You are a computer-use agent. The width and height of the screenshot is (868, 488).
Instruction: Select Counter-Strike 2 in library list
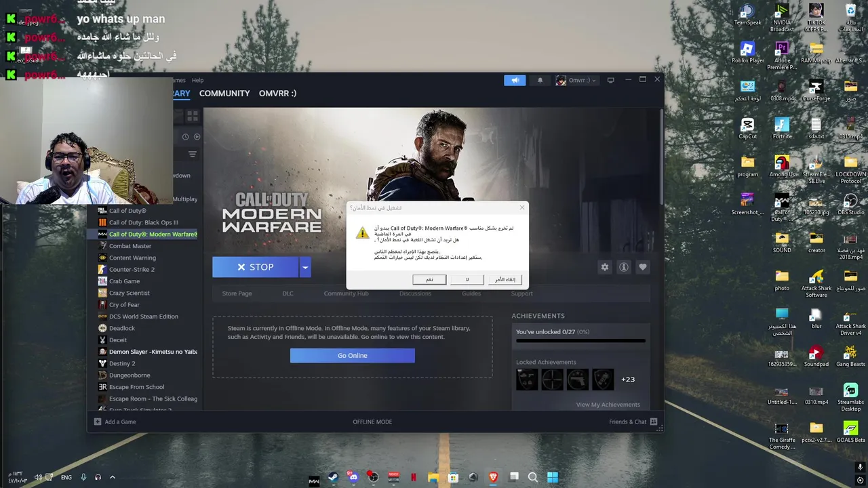(x=132, y=269)
